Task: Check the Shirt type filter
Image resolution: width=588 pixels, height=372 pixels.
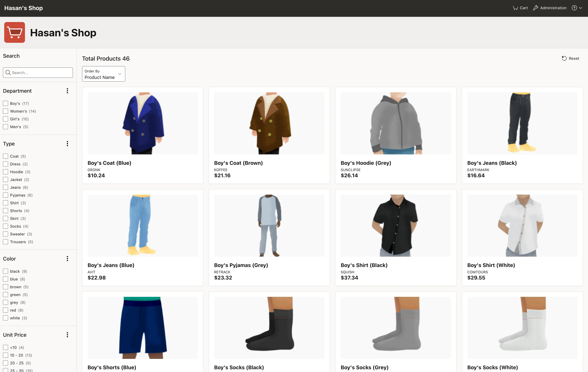Action: pos(6,203)
